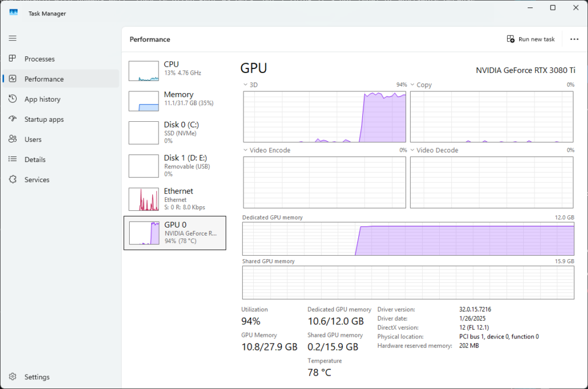This screenshot has height=389, width=588.
Task: Open the 3D engine graph dropdown
Action: click(246, 85)
